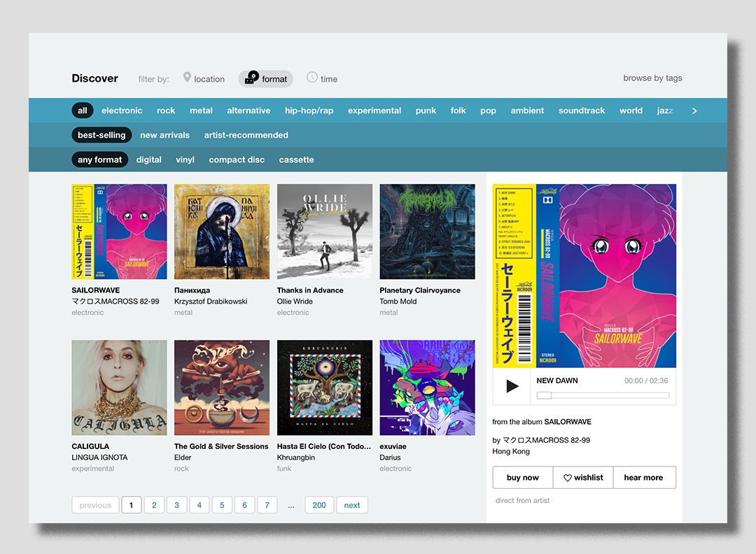Select the 'all' genre pill
Screen dimensions: 756x554
point(83,111)
